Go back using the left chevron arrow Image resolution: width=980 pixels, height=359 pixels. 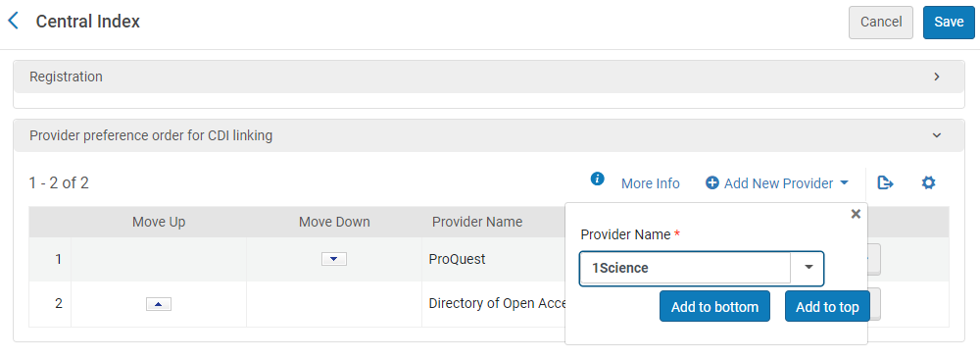click(x=13, y=22)
